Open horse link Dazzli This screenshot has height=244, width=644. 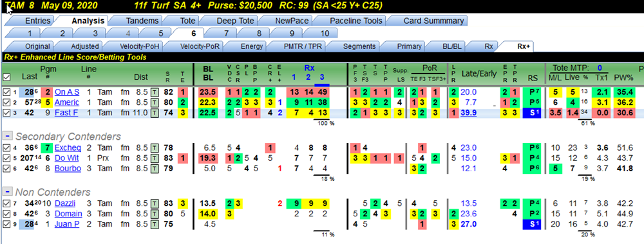pyautogui.click(x=65, y=203)
